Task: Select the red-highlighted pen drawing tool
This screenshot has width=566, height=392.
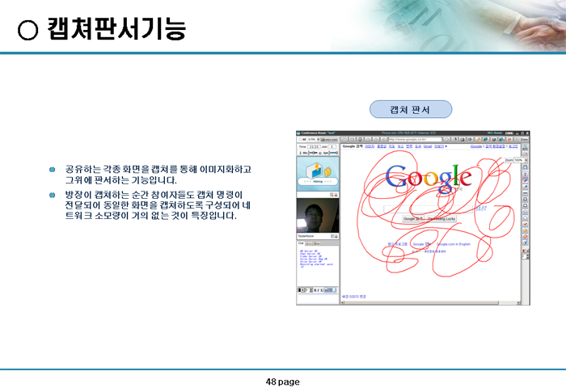Action: pos(526,180)
